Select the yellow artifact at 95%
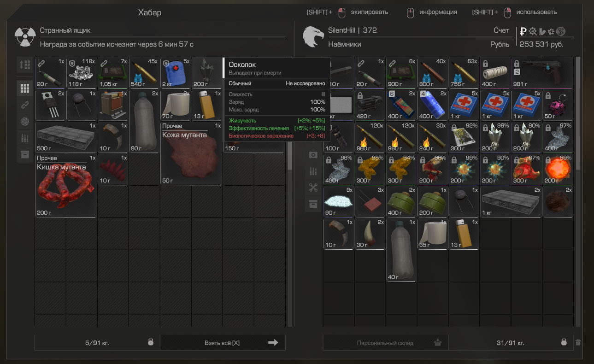Image resolution: width=594 pixels, height=364 pixels. (x=370, y=170)
